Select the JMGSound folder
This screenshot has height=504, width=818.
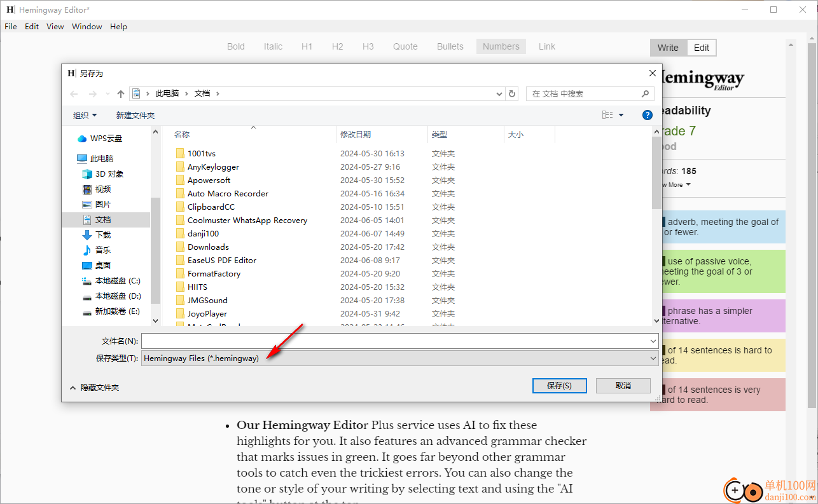point(207,300)
